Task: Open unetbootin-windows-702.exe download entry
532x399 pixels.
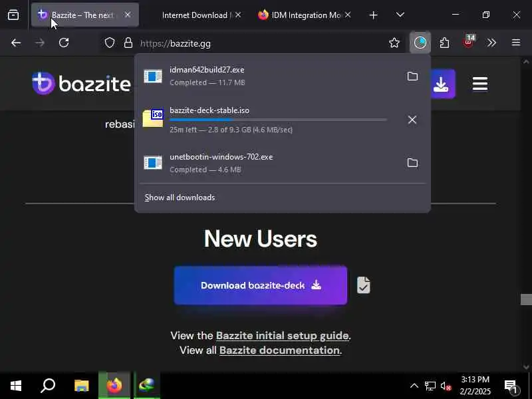Action: (x=268, y=163)
